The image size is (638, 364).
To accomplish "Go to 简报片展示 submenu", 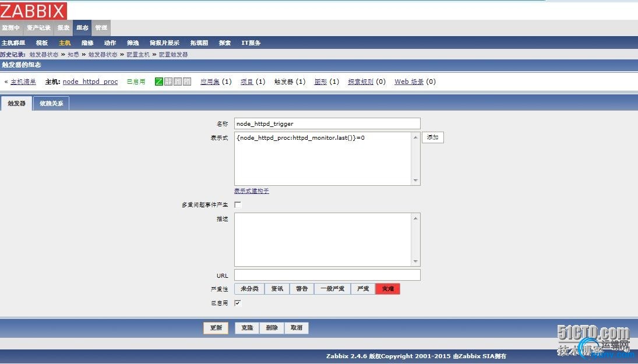I will (164, 43).
